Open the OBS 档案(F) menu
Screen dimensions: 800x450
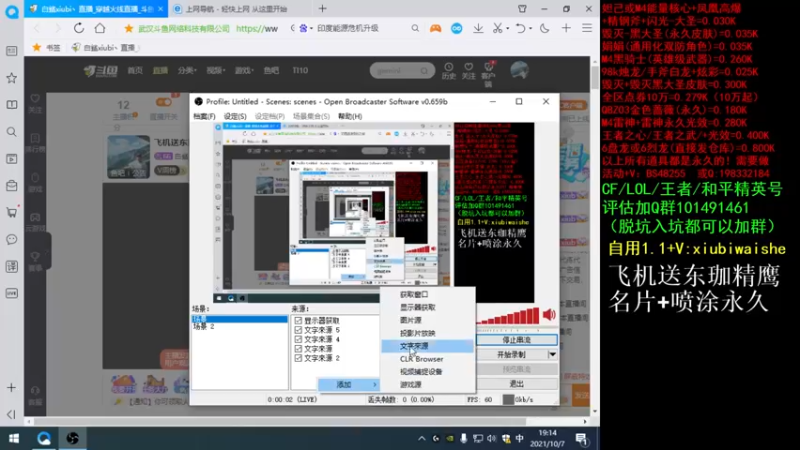click(204, 116)
